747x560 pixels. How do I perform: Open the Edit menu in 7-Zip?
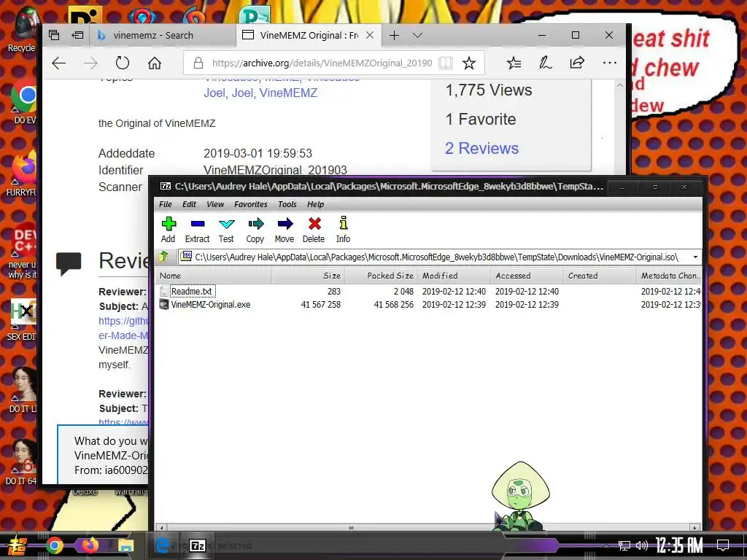click(189, 204)
